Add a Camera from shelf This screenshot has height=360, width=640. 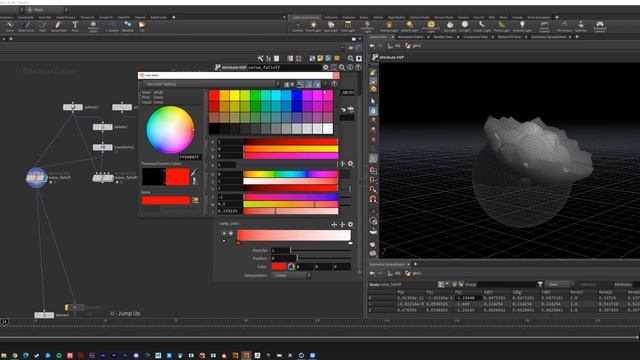pos(298,27)
